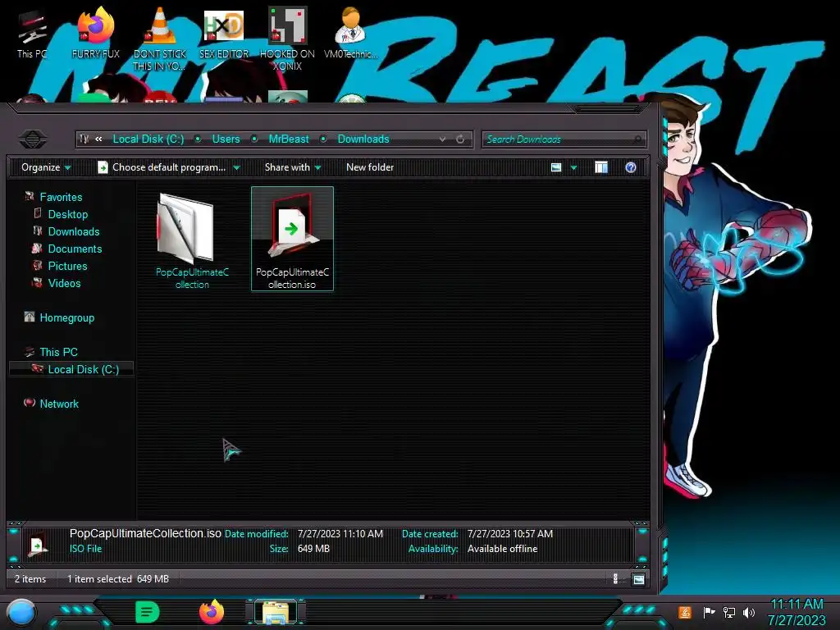The image size is (840, 630).
Task: Expand the address bar overflow chevron
Action: coord(98,139)
